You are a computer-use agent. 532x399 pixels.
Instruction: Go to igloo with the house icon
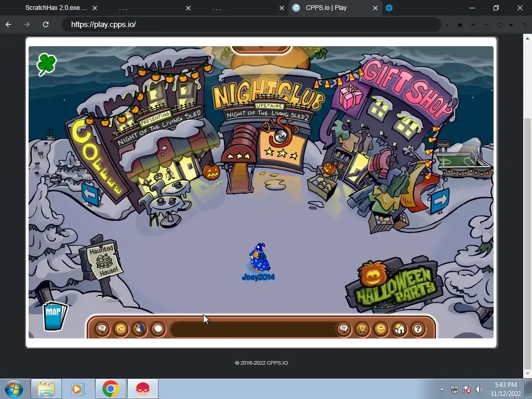[x=400, y=329]
